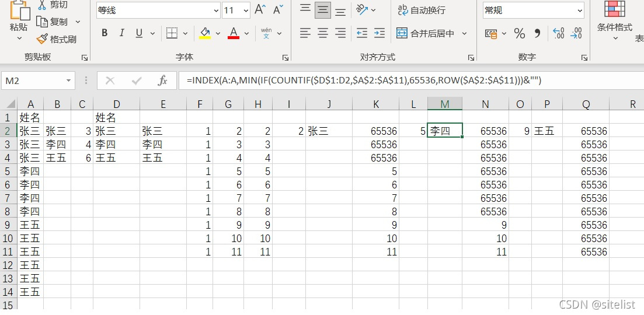Select cell D1 with 姓名
The image size is (644, 315).
[117, 118]
